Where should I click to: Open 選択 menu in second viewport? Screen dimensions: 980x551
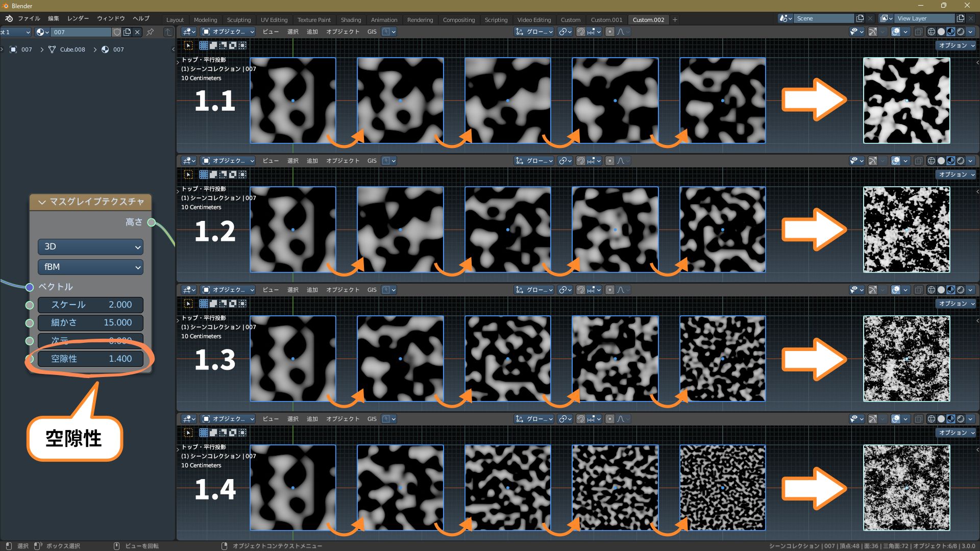[x=293, y=161]
